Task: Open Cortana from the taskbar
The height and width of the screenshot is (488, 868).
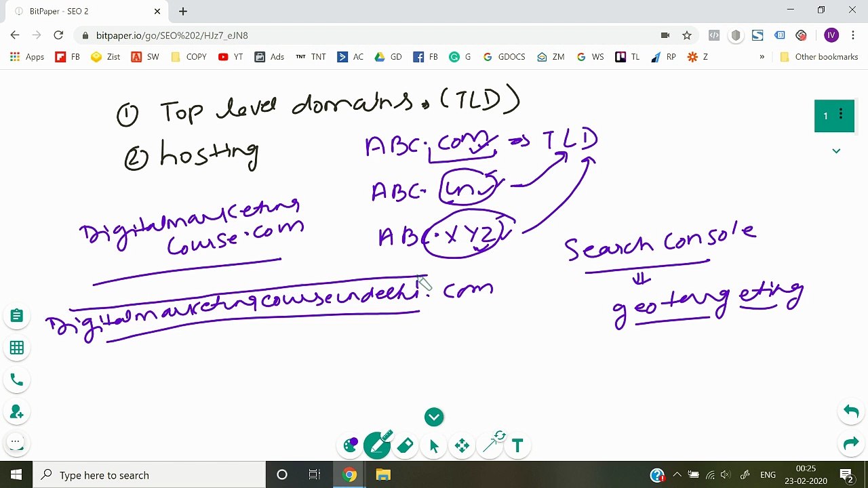Action: pos(282,475)
